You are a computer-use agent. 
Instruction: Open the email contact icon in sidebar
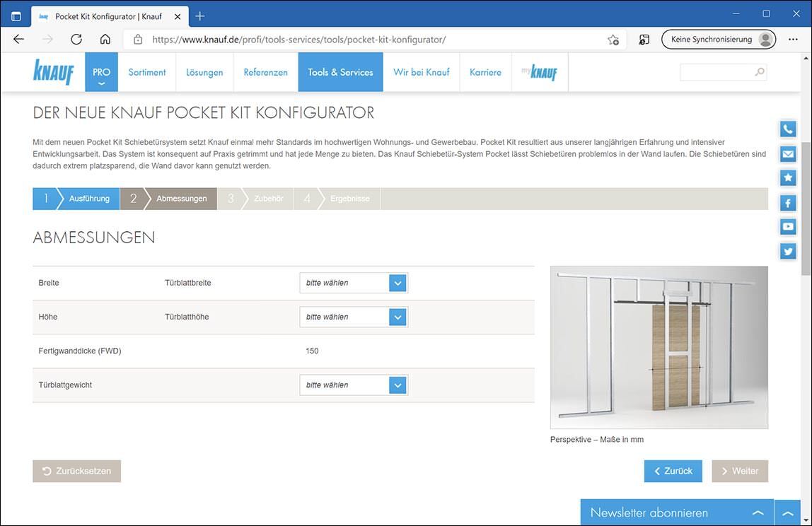click(x=788, y=153)
